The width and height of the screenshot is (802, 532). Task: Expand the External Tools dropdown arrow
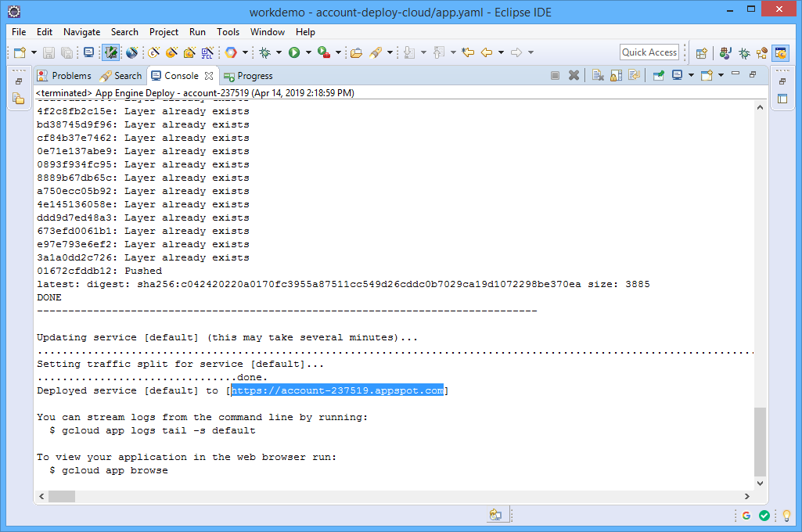click(x=338, y=52)
